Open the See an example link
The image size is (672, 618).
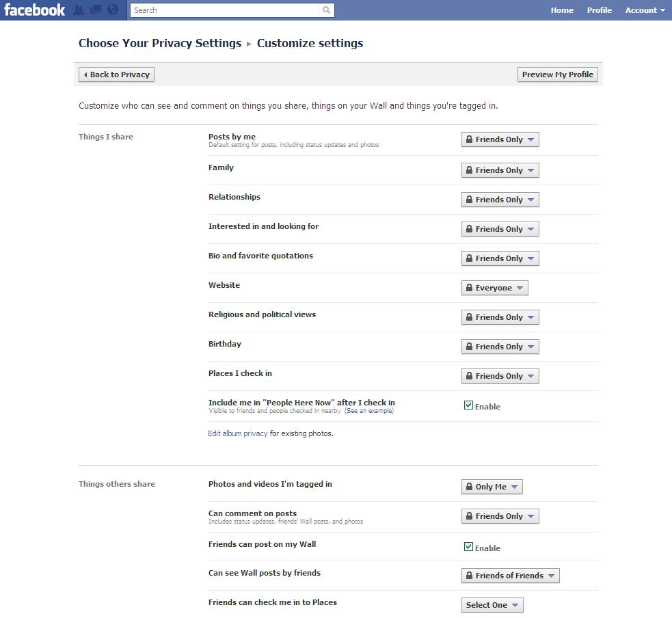(x=369, y=411)
